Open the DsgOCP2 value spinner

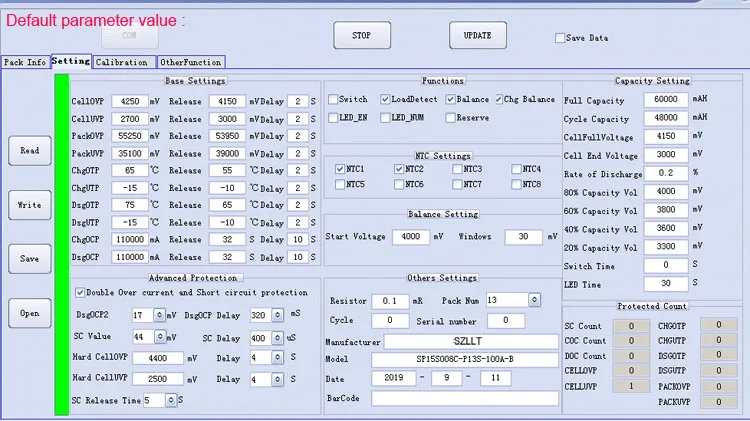tap(159, 315)
